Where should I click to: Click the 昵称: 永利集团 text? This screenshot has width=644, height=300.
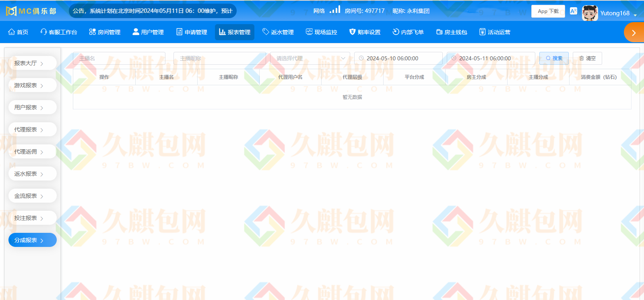(x=411, y=11)
